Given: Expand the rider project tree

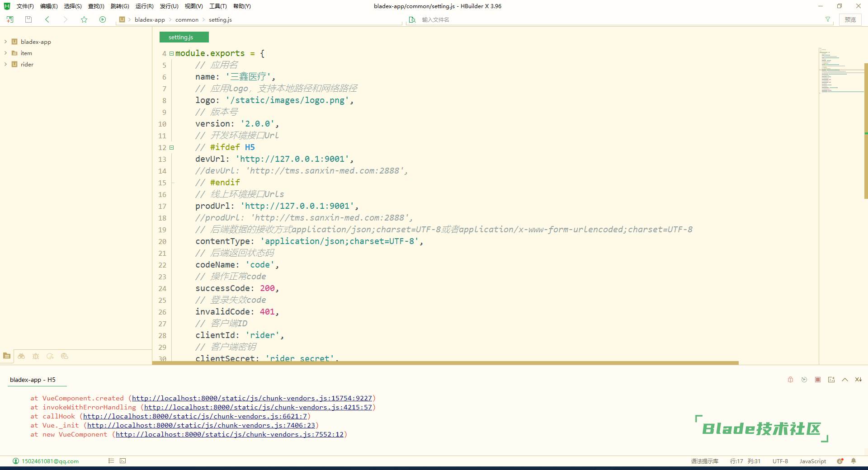Looking at the screenshot, I should tap(5, 64).
